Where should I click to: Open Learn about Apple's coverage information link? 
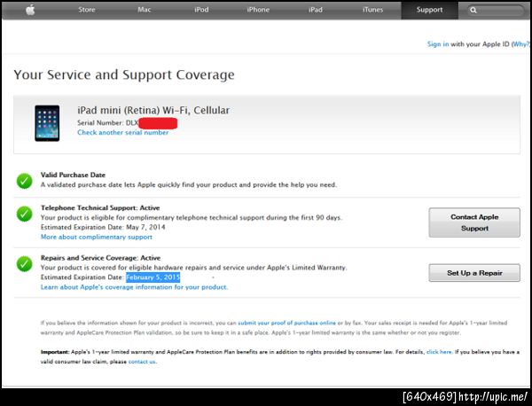click(134, 287)
